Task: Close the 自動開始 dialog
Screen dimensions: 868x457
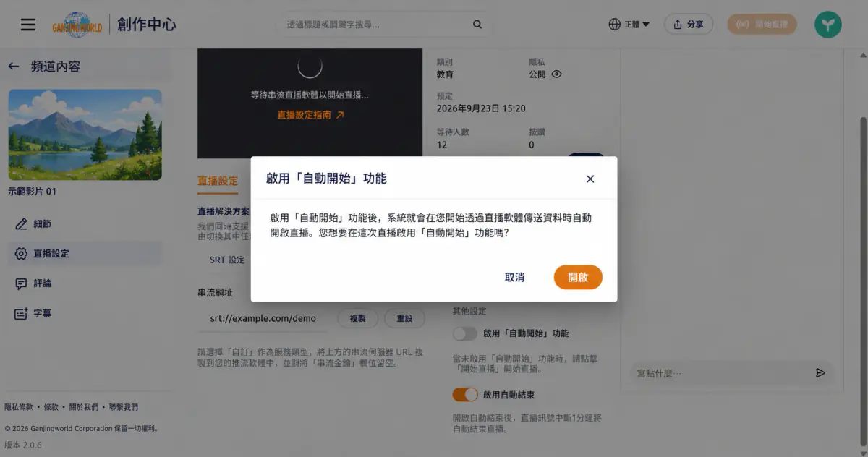Action: pos(590,179)
